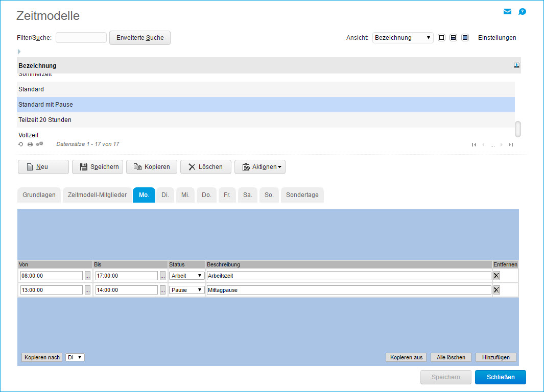Add a time row with Hinzufügen
The height and width of the screenshot is (392, 544).
(496, 357)
